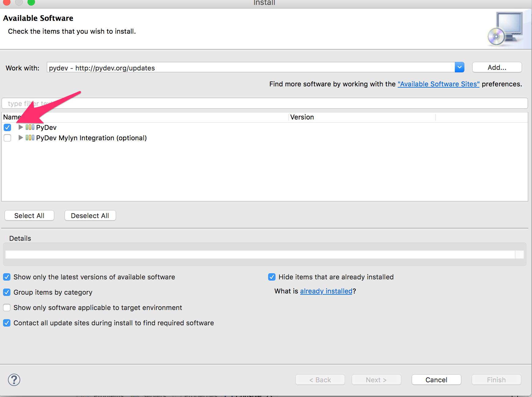The height and width of the screenshot is (397, 532).
Task: Click the Version column header
Action: click(362, 117)
